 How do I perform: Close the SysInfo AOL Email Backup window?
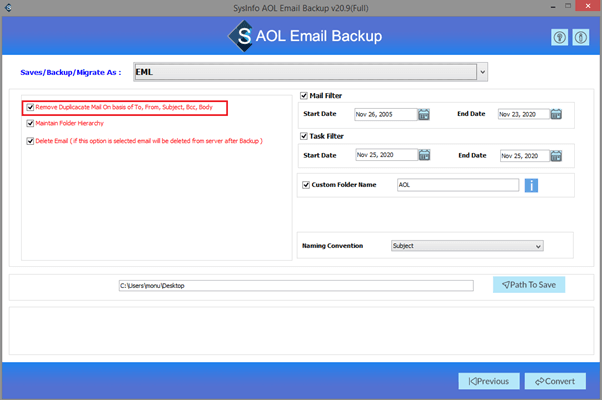point(588,6)
